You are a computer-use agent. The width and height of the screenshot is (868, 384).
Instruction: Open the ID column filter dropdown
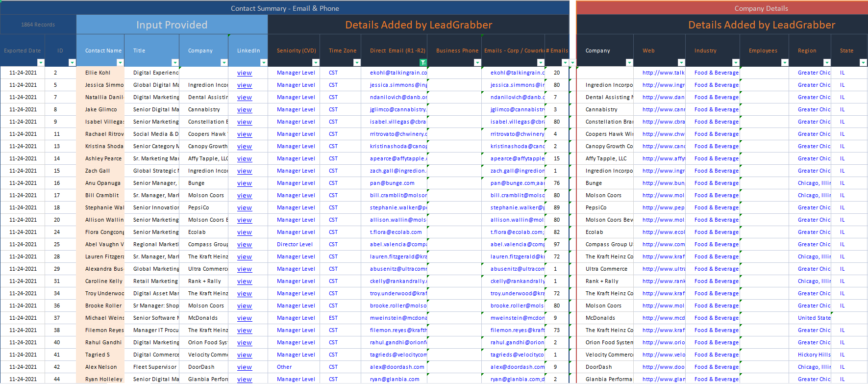click(72, 63)
